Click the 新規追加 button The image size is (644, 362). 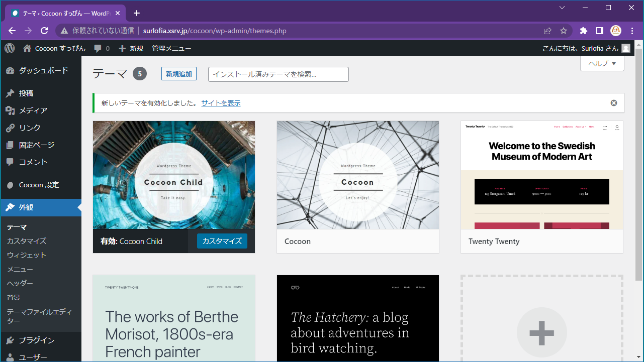click(179, 74)
